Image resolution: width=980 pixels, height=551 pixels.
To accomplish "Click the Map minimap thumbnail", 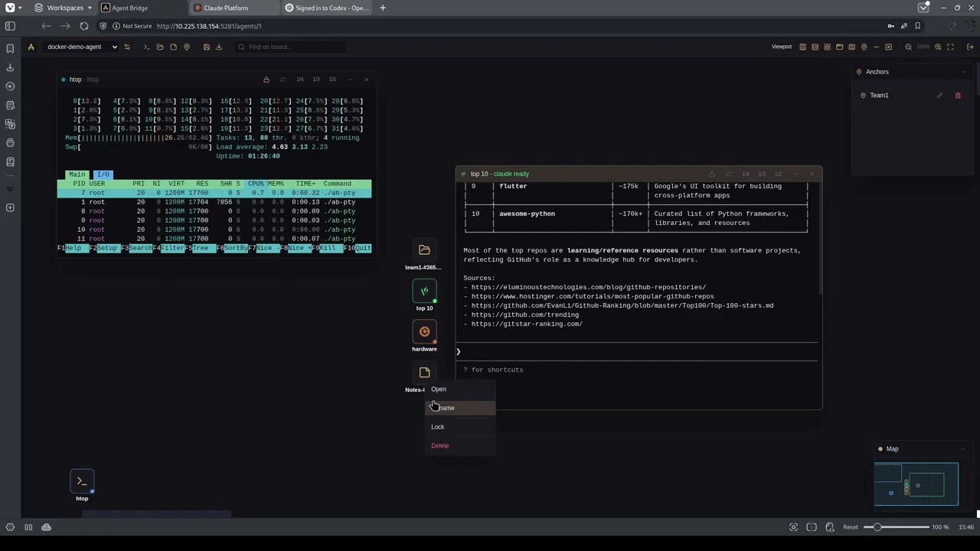I will [916, 484].
